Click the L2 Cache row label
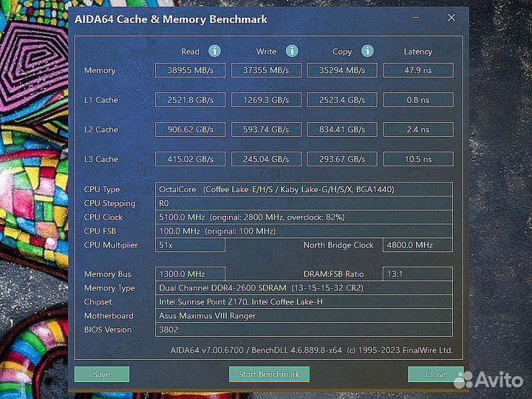Viewport: 532px width, 399px height. (x=101, y=129)
